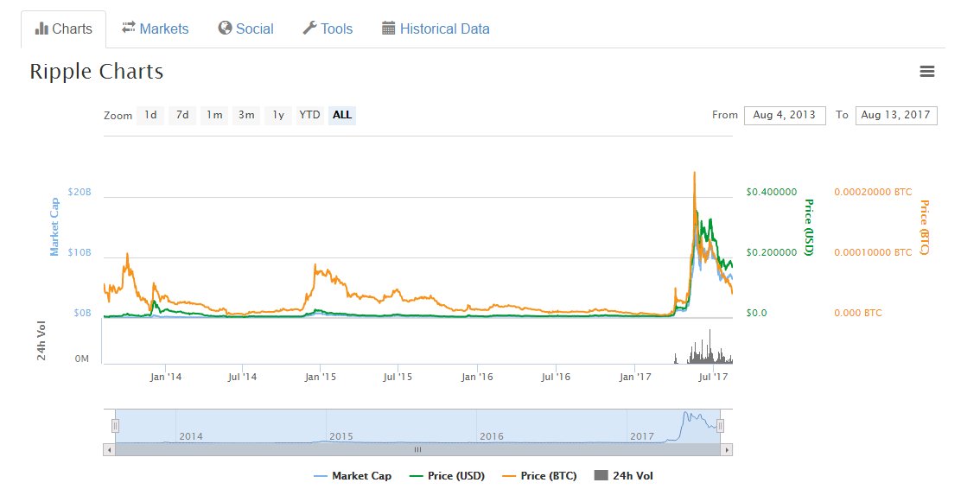Click the Market Cap vertical axis title
The height and width of the screenshot is (489, 980).
(x=54, y=226)
